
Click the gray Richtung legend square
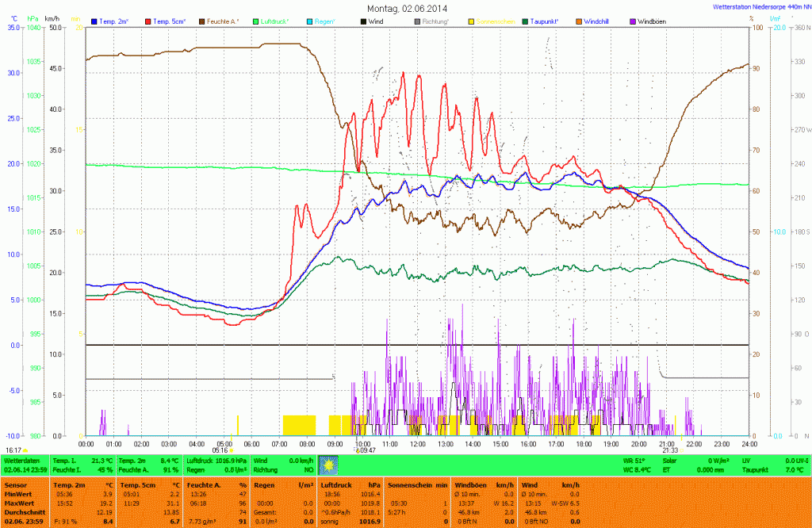point(417,20)
